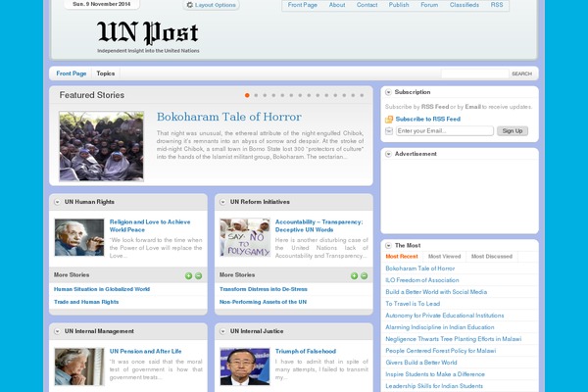Viewport: 588px width, 392px height.
Task: Open To Travel is To Lead
Action: click(x=413, y=304)
